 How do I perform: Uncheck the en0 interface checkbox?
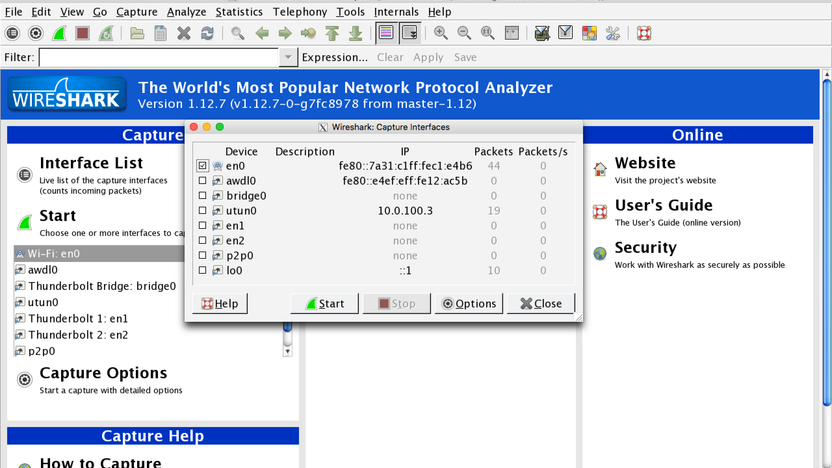click(x=202, y=166)
